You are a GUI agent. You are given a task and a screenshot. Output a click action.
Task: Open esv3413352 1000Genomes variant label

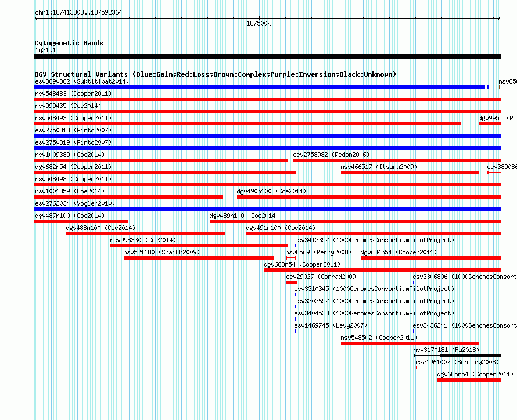coord(374,240)
